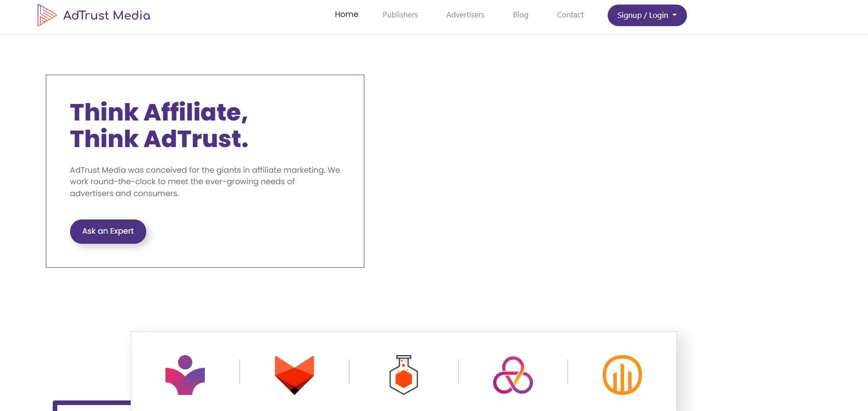The width and height of the screenshot is (868, 411).
Task: Click the "Think AdTrust." headline line
Action: pos(159,139)
